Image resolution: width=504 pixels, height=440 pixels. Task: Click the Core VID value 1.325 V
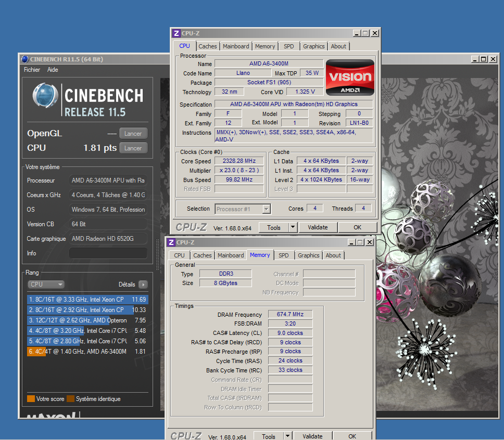pyautogui.click(x=305, y=92)
